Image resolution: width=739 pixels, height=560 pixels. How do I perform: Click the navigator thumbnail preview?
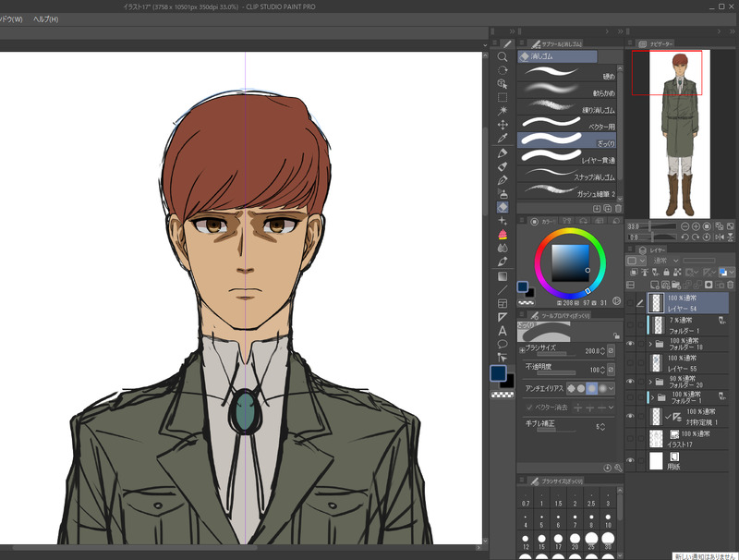pos(682,133)
